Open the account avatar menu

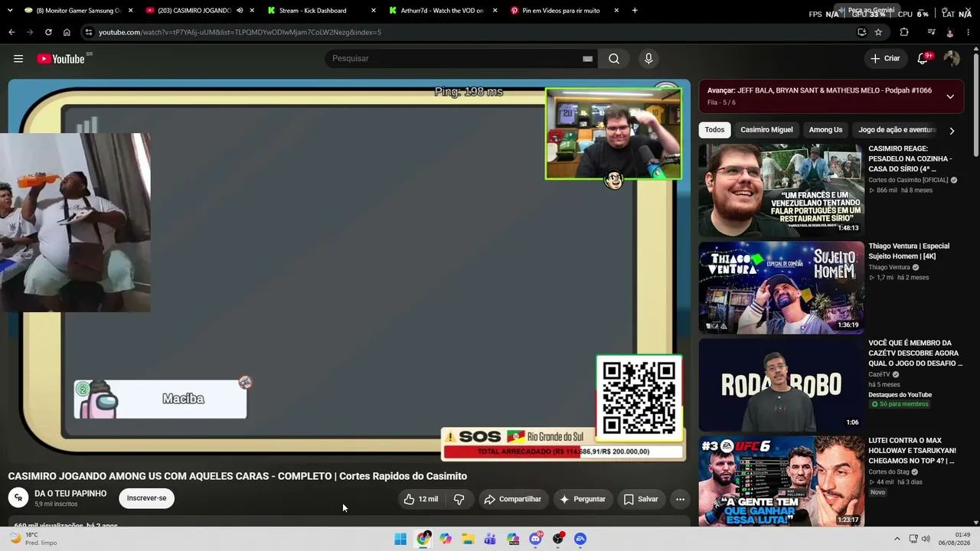[x=952, y=59]
